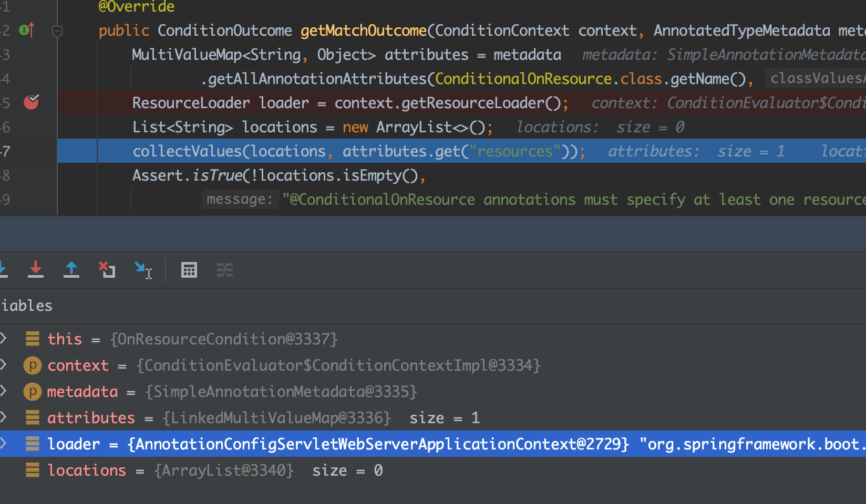Click the attributes variable icon

tap(33, 417)
